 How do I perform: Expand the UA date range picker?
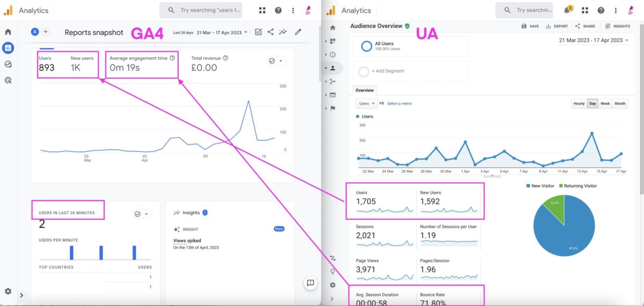pos(594,40)
